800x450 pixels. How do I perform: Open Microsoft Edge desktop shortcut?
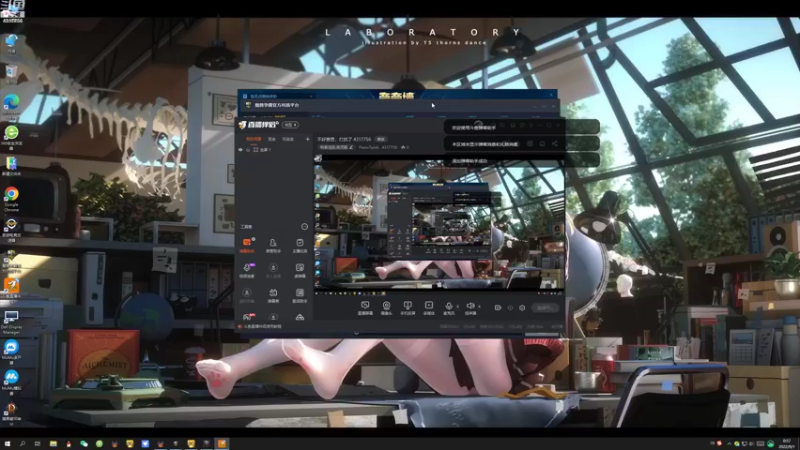(11, 106)
